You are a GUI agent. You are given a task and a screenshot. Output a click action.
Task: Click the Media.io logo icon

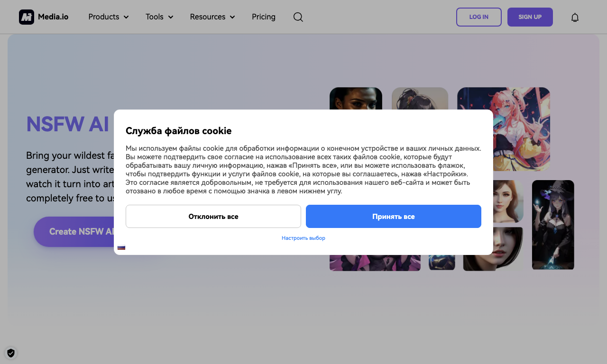coord(27,17)
